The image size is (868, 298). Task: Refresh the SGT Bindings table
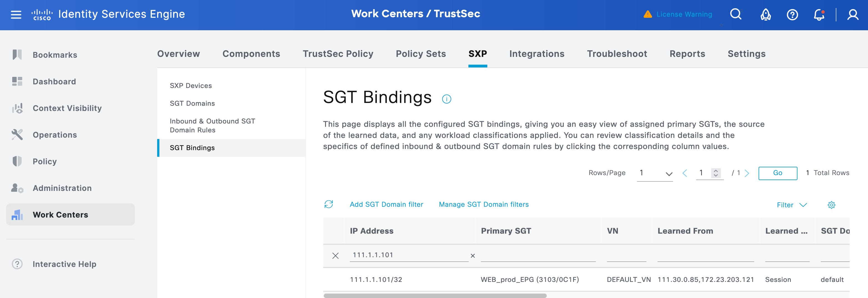328,204
